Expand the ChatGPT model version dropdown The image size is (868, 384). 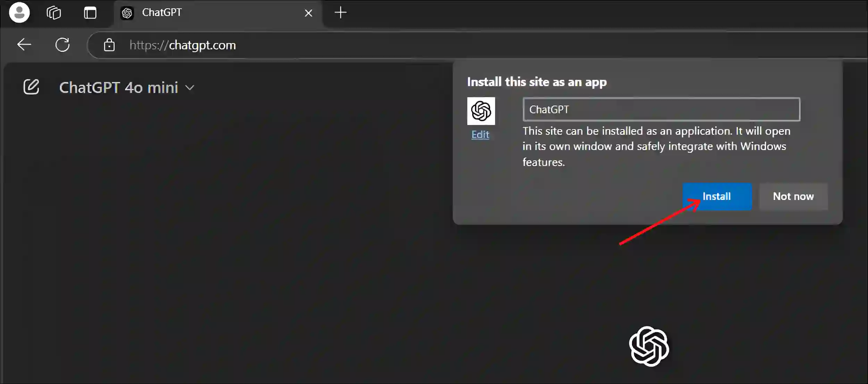click(127, 87)
